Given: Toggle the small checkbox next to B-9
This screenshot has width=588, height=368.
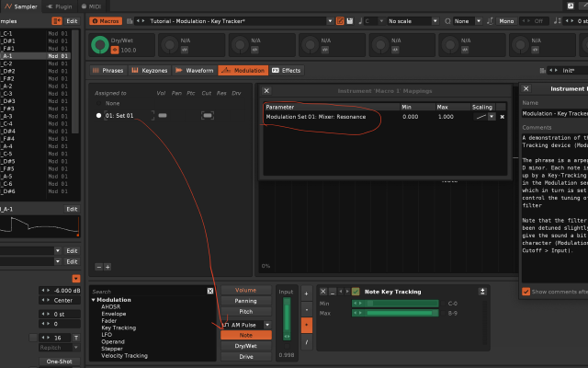Looking at the screenshot, I should click(x=443, y=313).
